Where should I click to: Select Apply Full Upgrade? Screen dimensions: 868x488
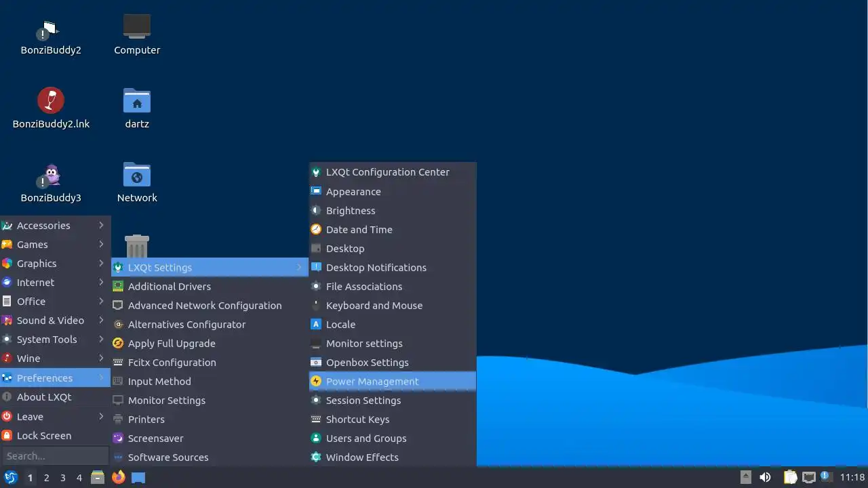tap(210, 343)
